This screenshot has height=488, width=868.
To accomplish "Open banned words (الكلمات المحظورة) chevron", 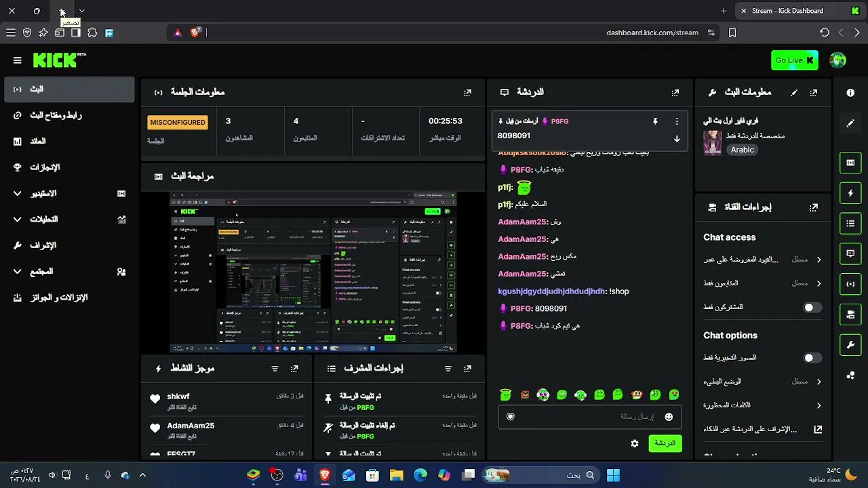I will (x=818, y=405).
